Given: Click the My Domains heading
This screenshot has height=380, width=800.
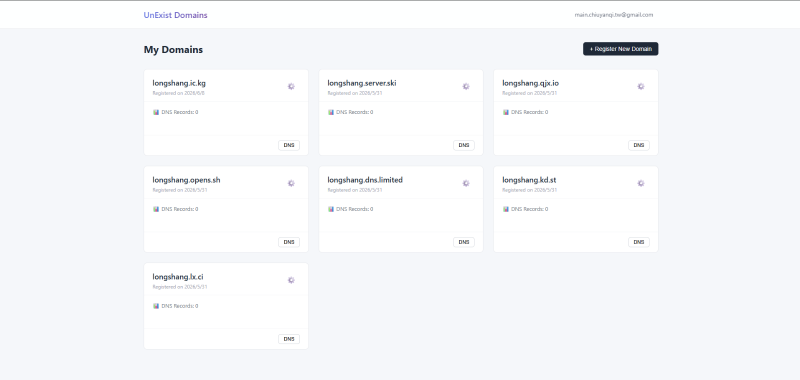Looking at the screenshot, I should (173, 49).
